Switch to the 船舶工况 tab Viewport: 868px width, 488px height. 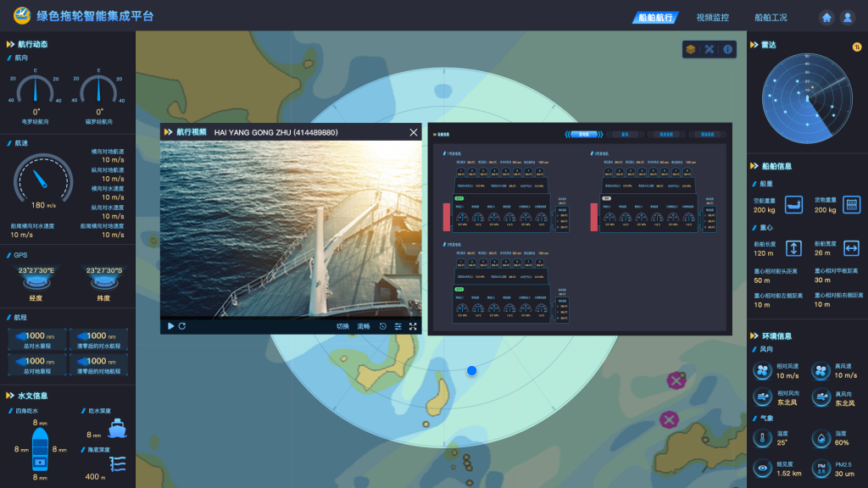click(x=771, y=18)
